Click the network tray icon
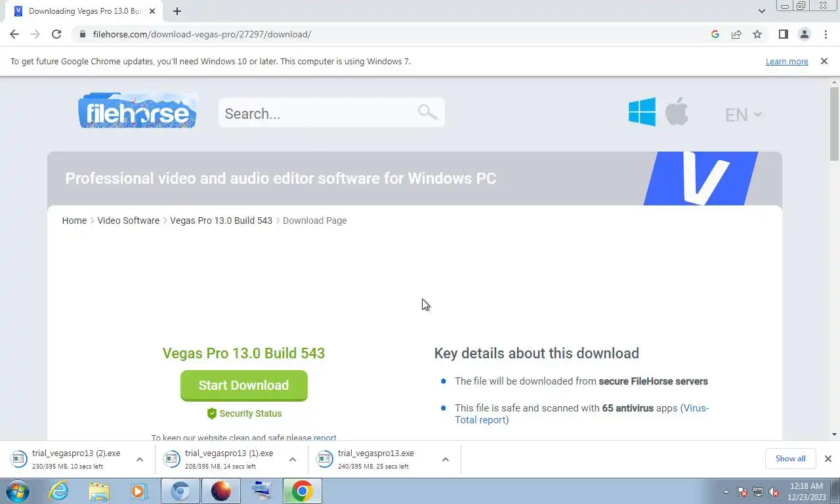 pyautogui.click(x=758, y=492)
